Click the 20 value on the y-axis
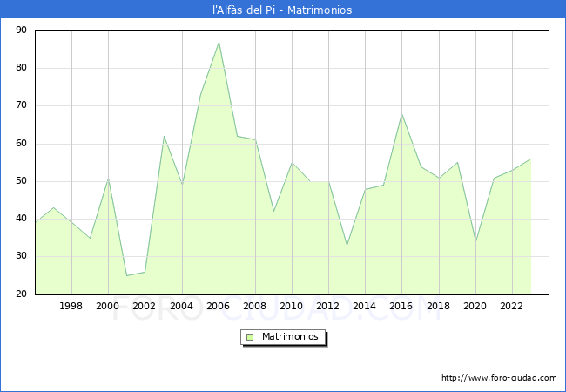This screenshot has width=566, height=392. point(21,294)
